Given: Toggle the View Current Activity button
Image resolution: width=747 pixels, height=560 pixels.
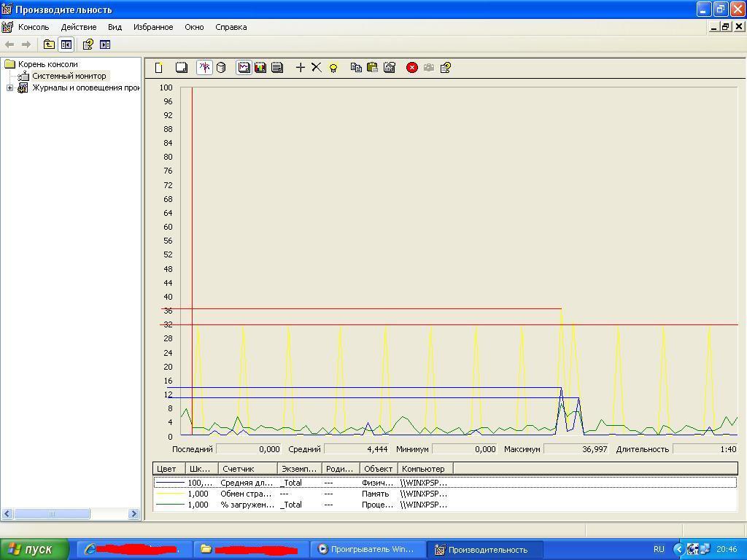Looking at the screenshot, I should point(204,67).
